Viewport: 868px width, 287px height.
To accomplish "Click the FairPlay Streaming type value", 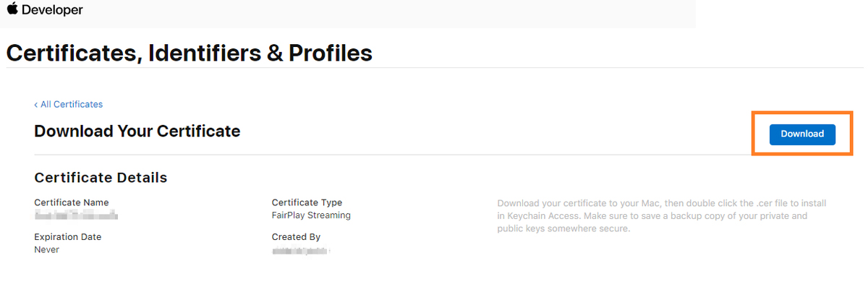I will [311, 215].
